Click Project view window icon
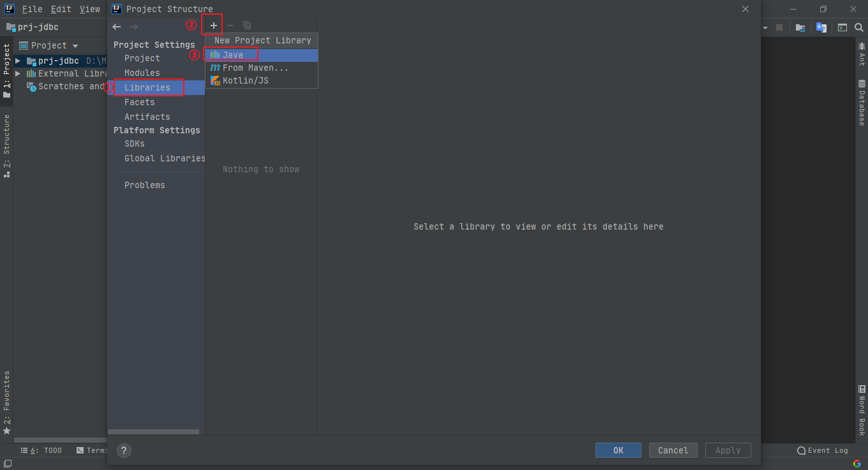 click(x=24, y=46)
